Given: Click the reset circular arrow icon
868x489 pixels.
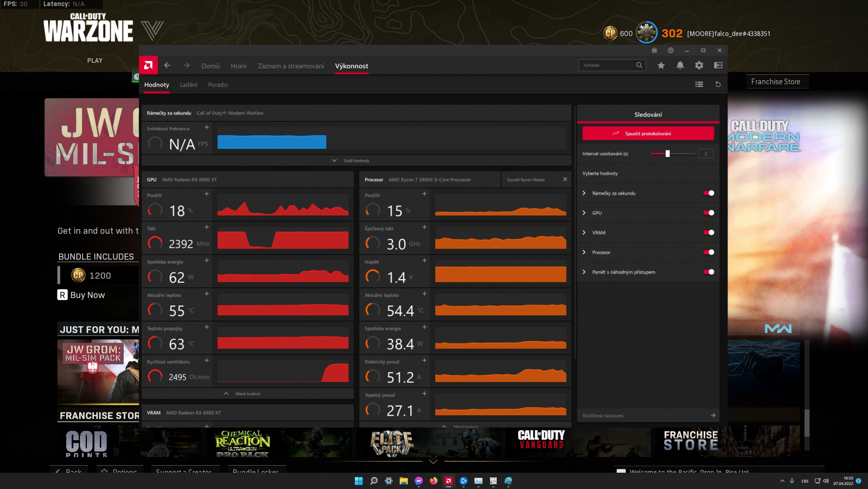Looking at the screenshot, I should click(x=718, y=85).
